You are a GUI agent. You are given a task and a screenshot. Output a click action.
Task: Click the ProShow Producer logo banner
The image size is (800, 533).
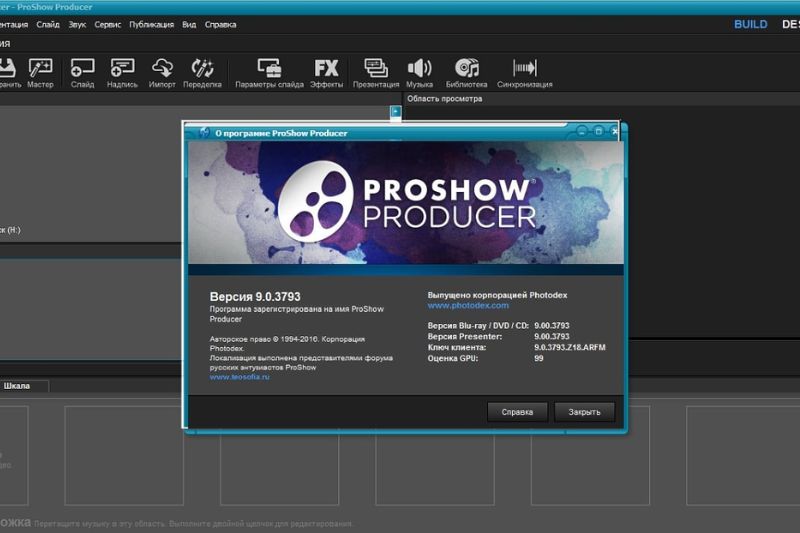[406, 203]
